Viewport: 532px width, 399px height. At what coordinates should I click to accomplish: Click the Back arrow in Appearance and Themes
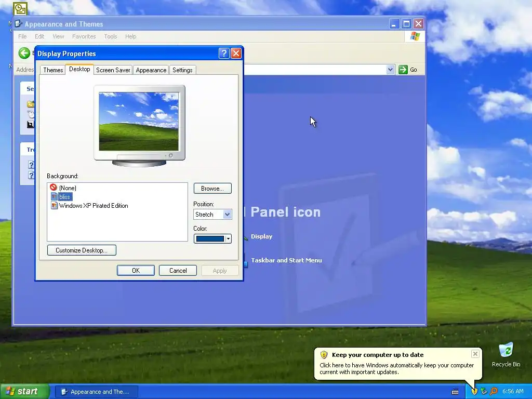point(24,53)
